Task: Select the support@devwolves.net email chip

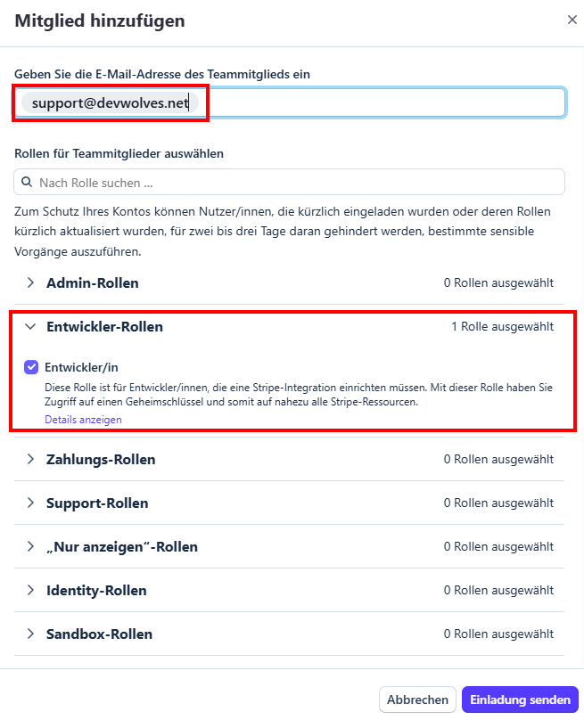Action: [111, 103]
